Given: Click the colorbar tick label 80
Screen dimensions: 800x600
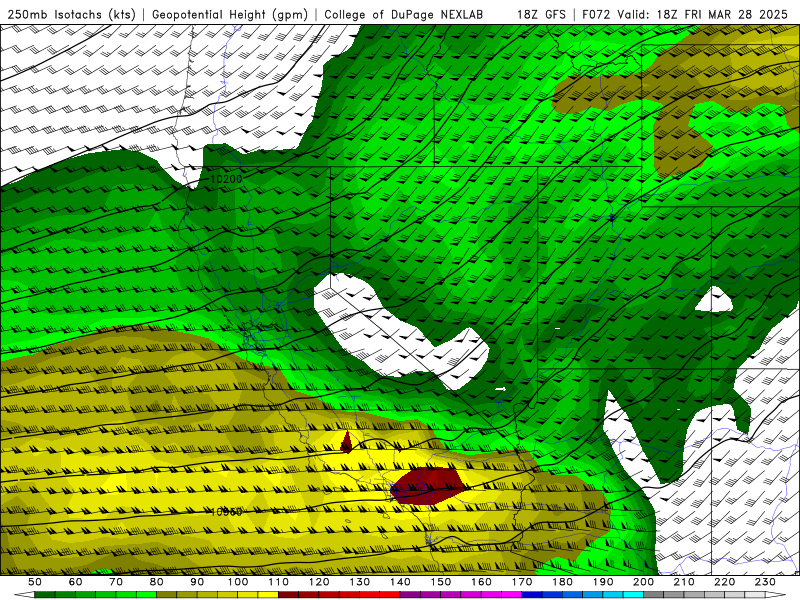Looking at the screenshot, I should (157, 582).
